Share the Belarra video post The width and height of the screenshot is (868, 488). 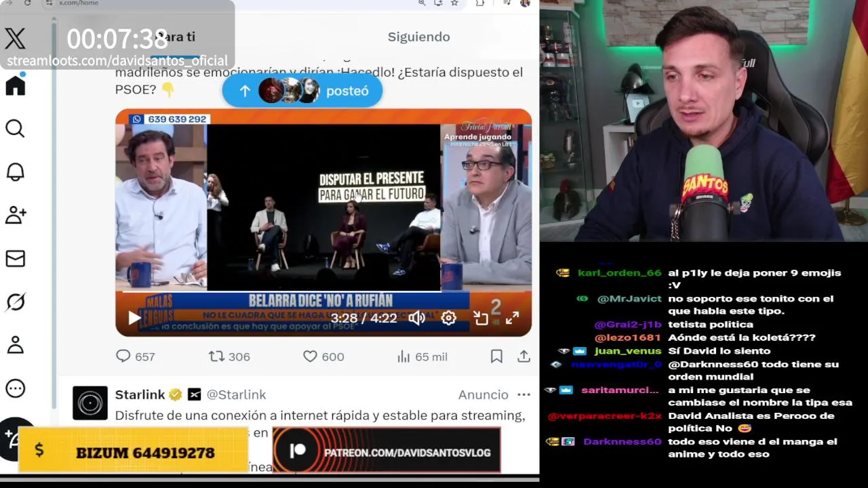tap(524, 357)
